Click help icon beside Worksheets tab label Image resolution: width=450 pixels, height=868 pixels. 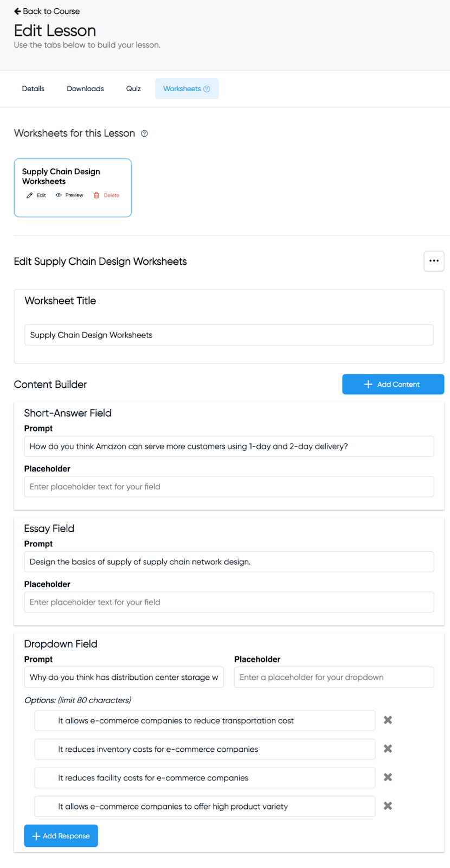207,89
